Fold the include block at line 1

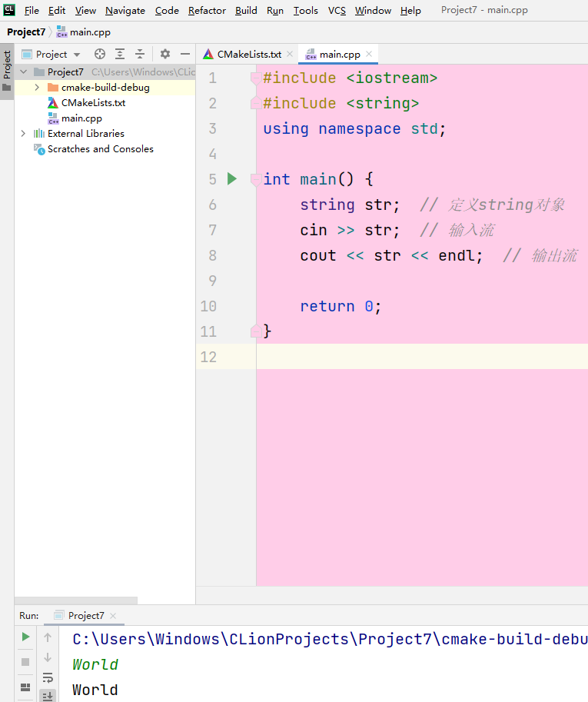click(255, 78)
